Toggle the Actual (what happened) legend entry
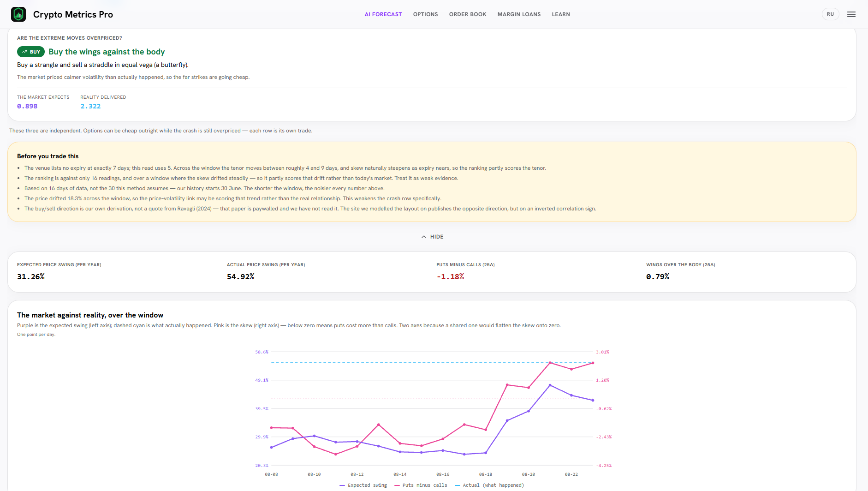 pos(489,485)
